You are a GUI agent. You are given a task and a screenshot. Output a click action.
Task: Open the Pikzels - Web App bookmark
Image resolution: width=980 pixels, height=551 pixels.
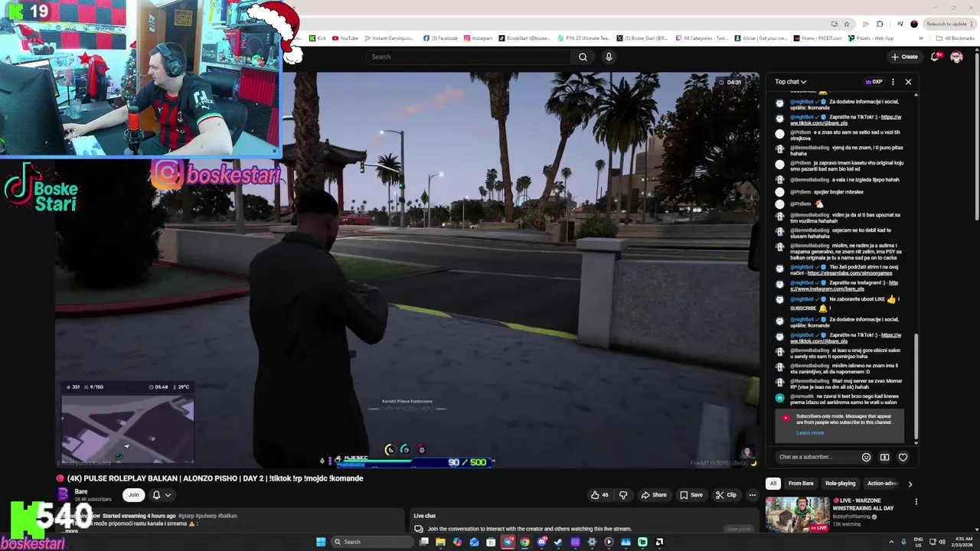click(871, 38)
